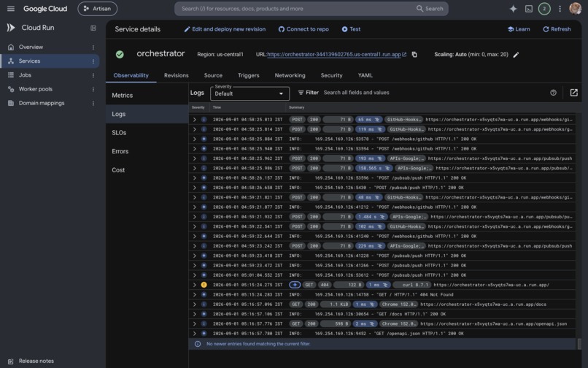This screenshot has height=368, width=588.
Task: Click the trace sparkle pill on 05:15:24.275 log
Action: pyautogui.click(x=295, y=285)
